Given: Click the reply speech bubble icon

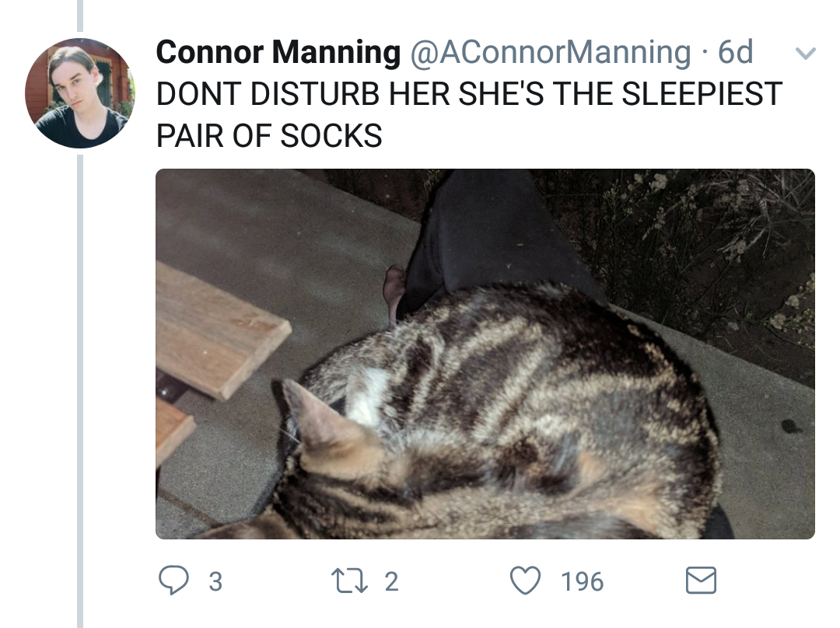Looking at the screenshot, I should point(172,581).
